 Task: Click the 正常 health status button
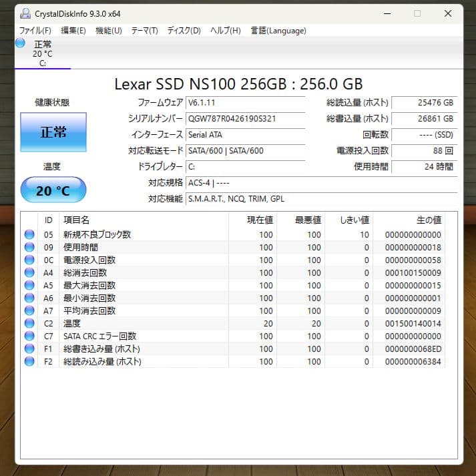click(x=53, y=132)
